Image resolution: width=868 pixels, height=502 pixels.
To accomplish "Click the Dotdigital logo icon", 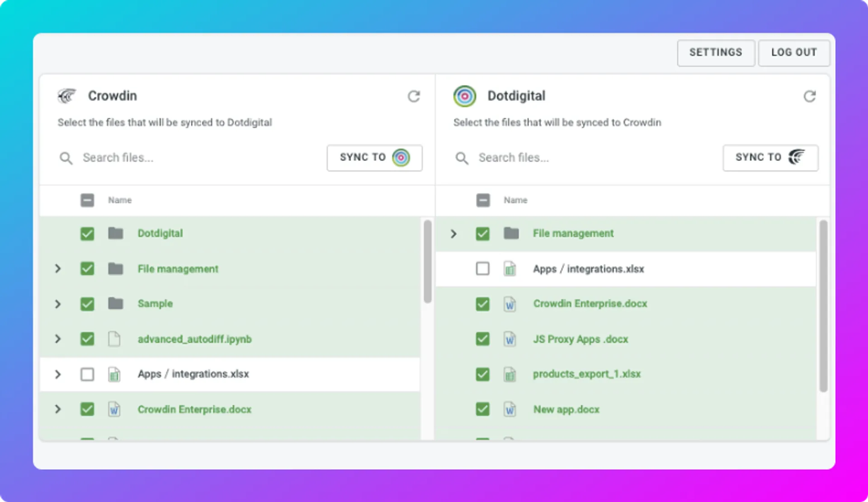I will click(x=464, y=96).
